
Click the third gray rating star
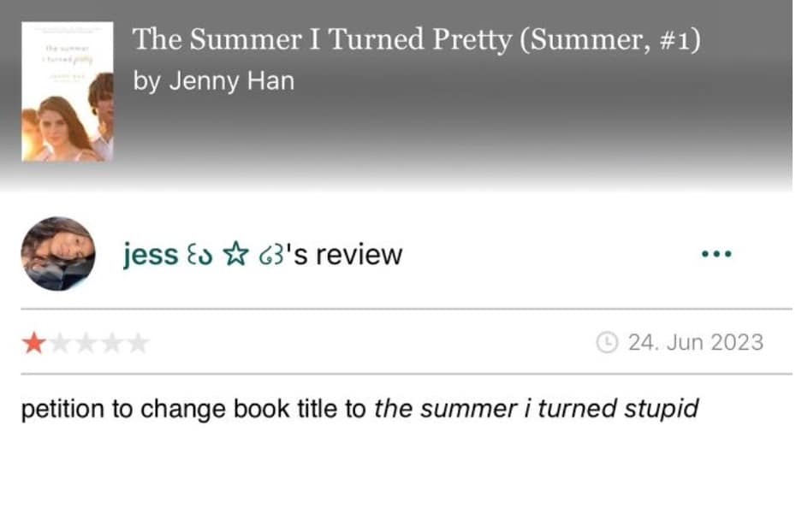pos(86,344)
